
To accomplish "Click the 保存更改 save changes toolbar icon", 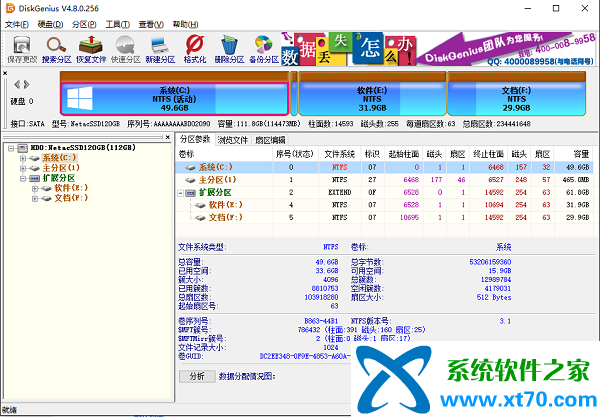I will tap(22, 49).
